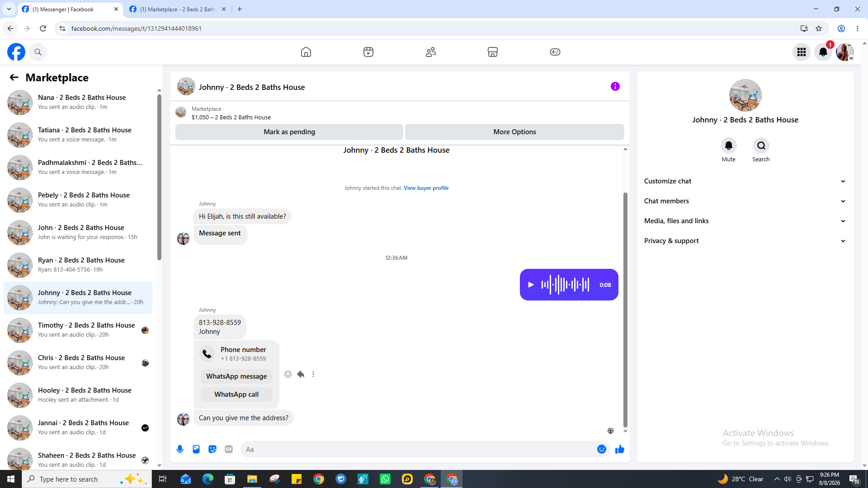Open the tab search dropdown in Chrome

(x=9, y=9)
